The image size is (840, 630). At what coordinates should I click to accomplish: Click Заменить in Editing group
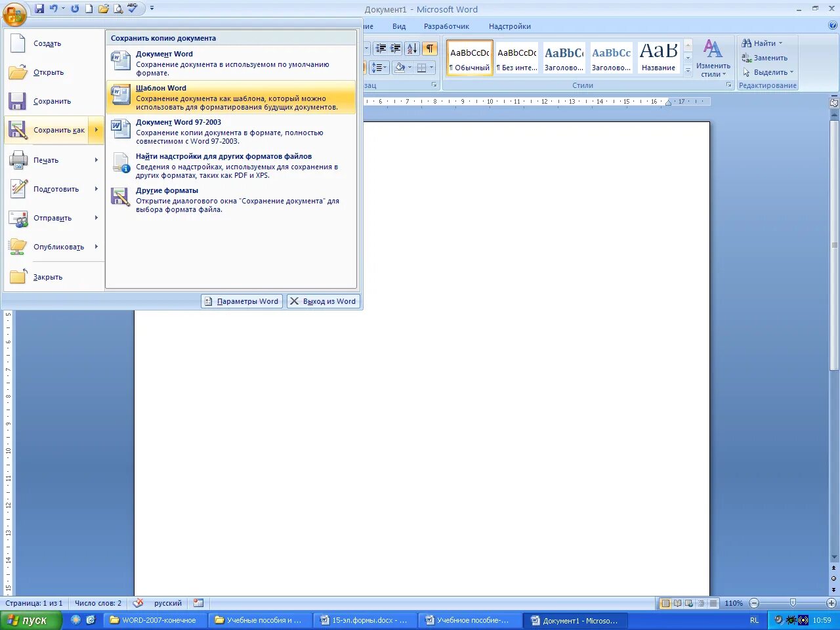click(765, 58)
